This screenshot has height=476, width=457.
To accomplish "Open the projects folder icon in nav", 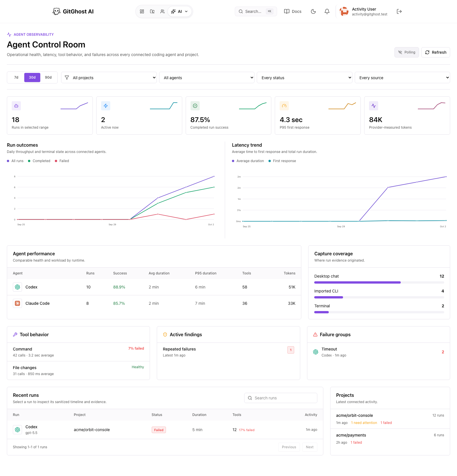I will pos(152,11).
